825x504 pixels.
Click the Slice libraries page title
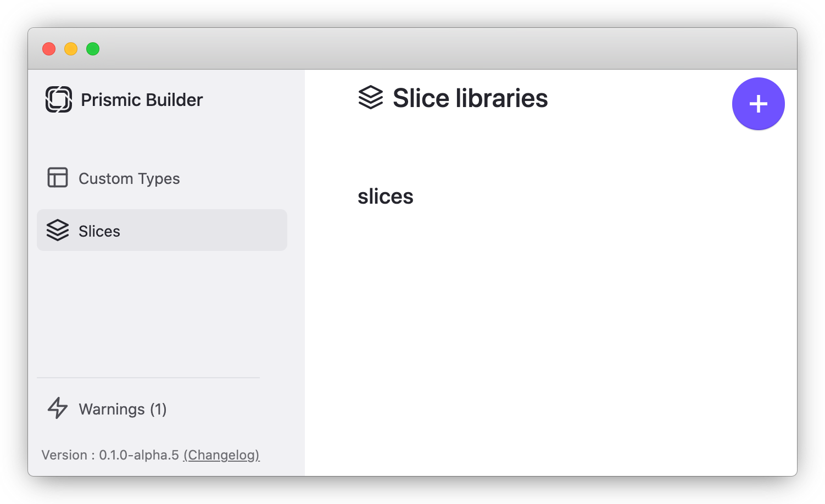(x=470, y=98)
